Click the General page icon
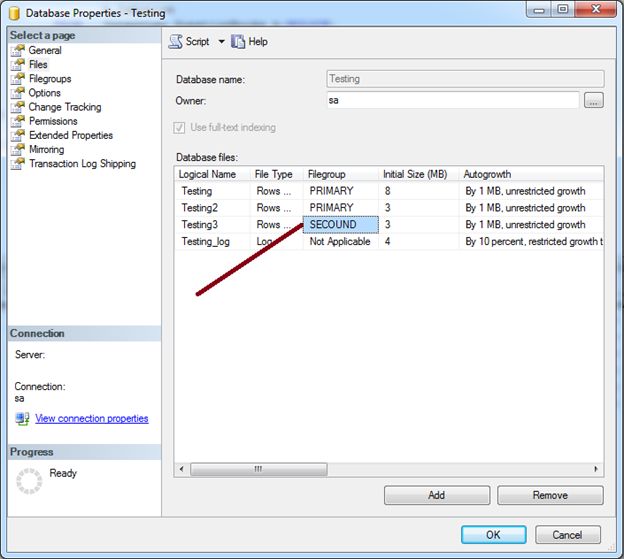Screen dimensions: 624x559 pos(18,51)
